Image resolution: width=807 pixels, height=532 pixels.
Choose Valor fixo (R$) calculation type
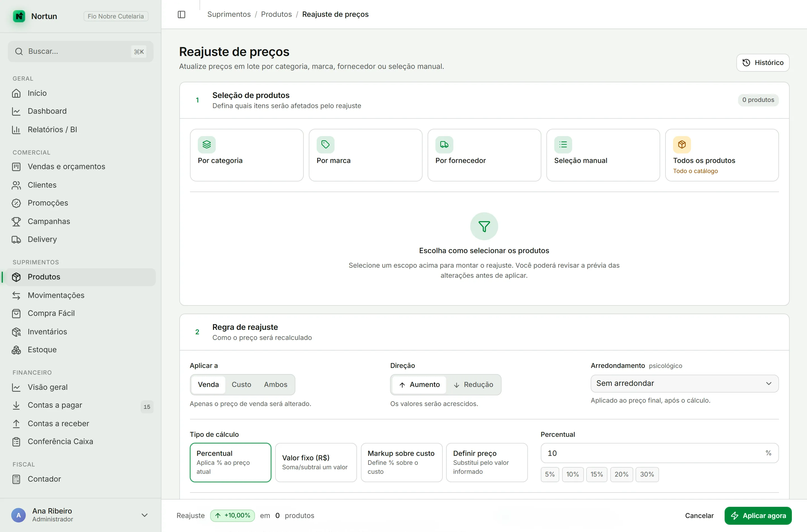click(316, 462)
